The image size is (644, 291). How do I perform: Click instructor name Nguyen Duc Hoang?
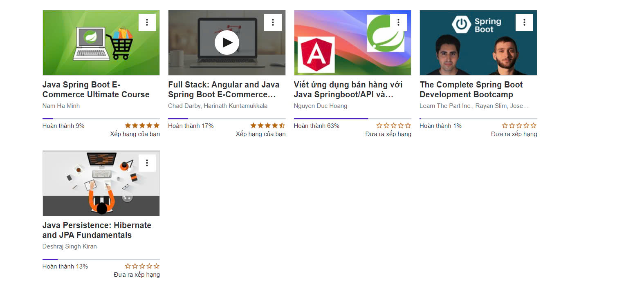[320, 106]
